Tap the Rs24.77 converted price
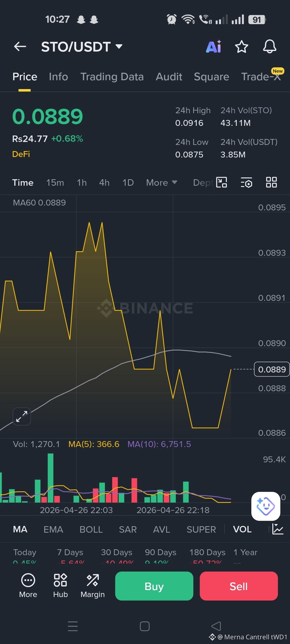290x644 pixels. tap(30, 139)
